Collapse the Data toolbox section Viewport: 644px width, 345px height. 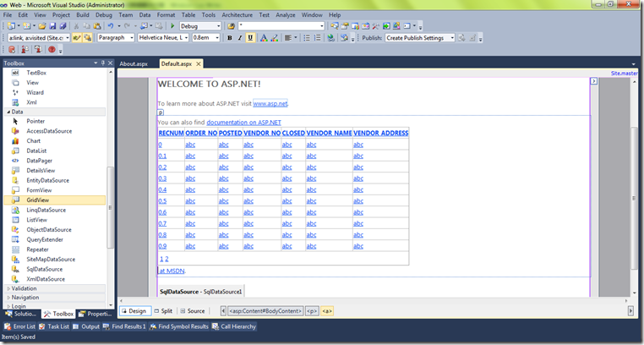tap(8, 112)
